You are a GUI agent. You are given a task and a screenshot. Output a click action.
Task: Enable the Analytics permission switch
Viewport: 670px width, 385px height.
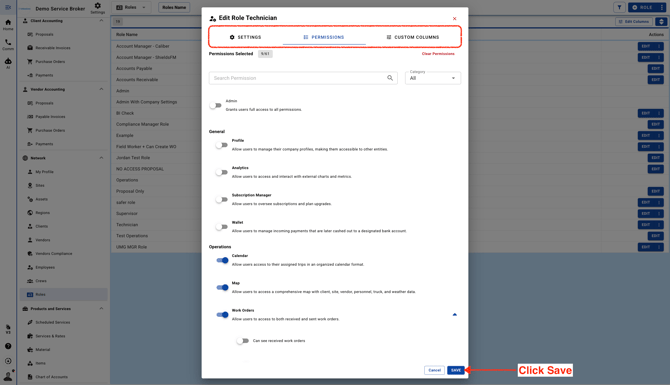click(221, 172)
